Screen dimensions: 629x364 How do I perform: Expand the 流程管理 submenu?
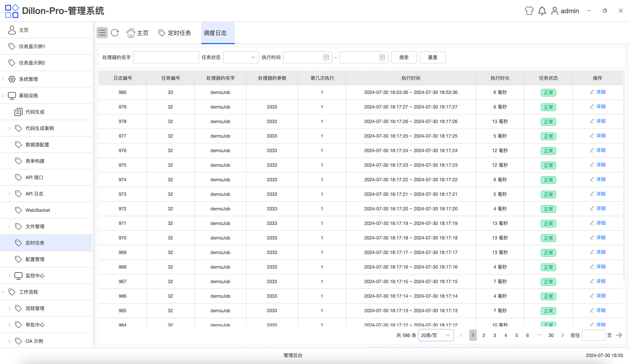click(9, 308)
